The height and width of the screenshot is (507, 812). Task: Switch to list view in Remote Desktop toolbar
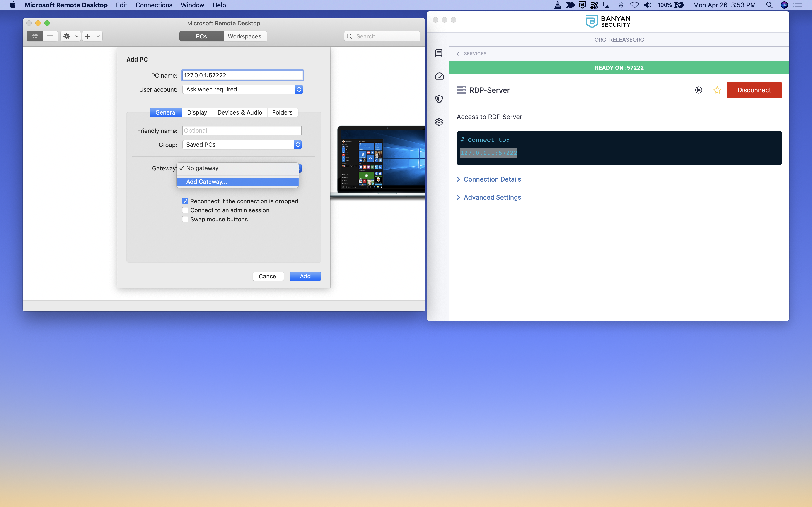(50, 36)
